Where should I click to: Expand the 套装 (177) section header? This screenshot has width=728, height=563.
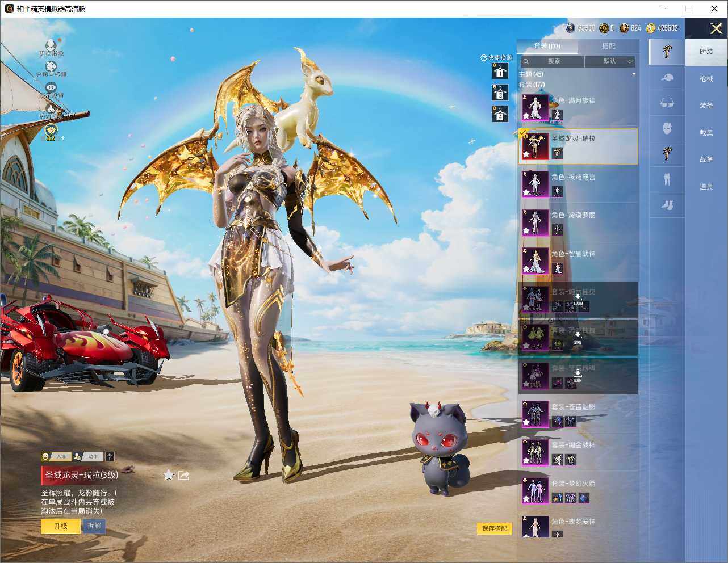click(531, 85)
